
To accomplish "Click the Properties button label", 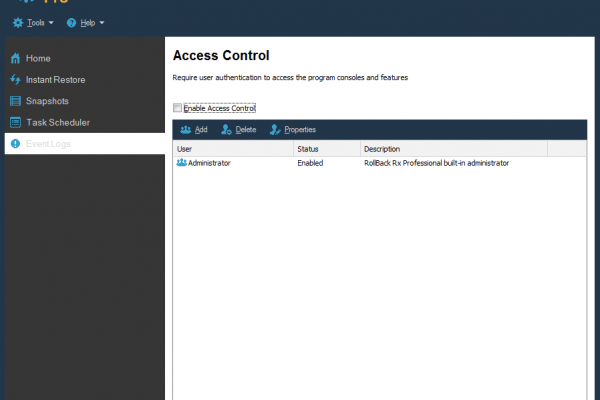I will (x=300, y=130).
